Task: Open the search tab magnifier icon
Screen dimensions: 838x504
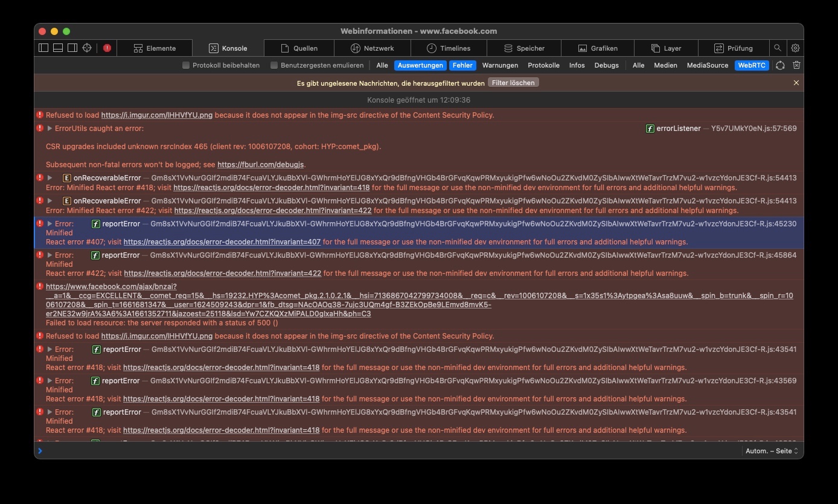Action: (x=778, y=48)
